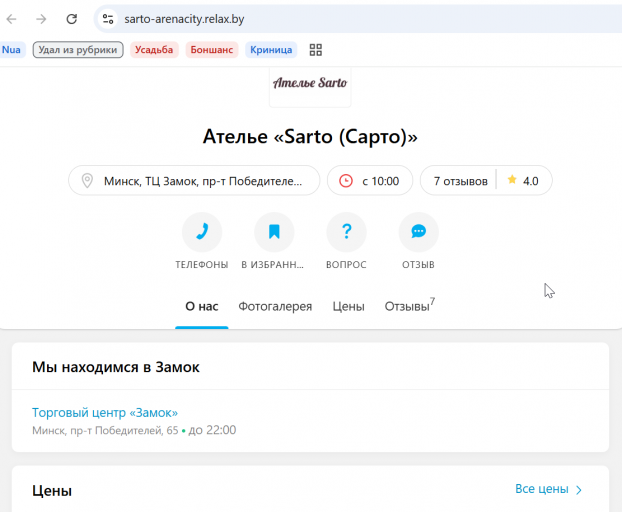Switch to the Отзывы tab
Viewport: 622px width, 512px height.
point(409,306)
